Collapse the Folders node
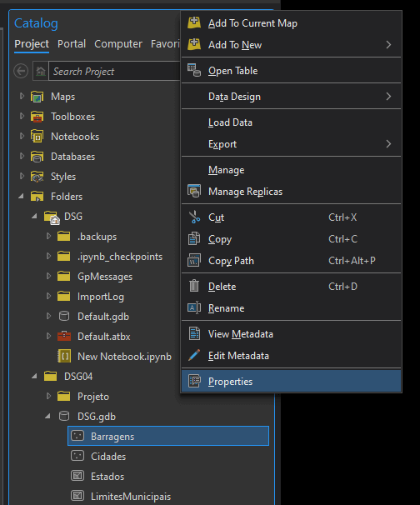This screenshot has width=420, height=505. pyautogui.click(x=22, y=196)
